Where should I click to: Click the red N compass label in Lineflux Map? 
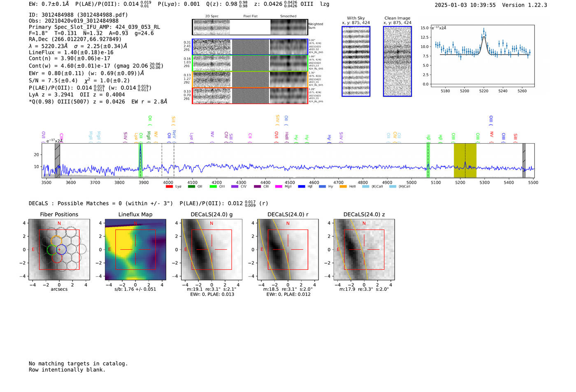click(135, 223)
